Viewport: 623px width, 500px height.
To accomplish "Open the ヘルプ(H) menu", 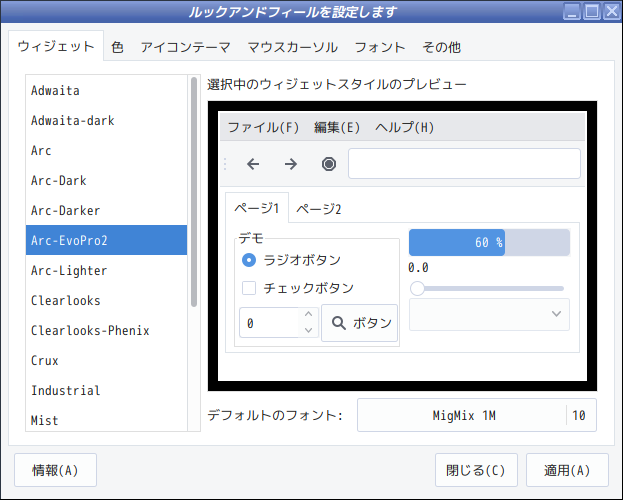I will (x=404, y=128).
